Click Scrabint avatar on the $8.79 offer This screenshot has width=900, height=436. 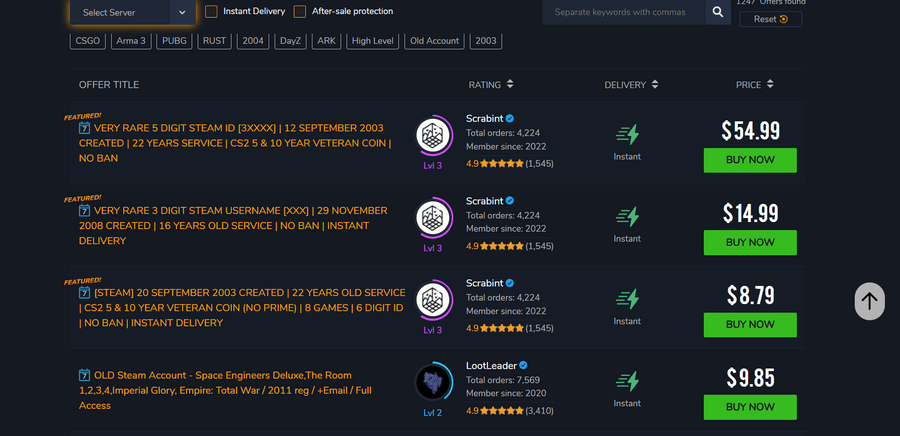pos(433,300)
